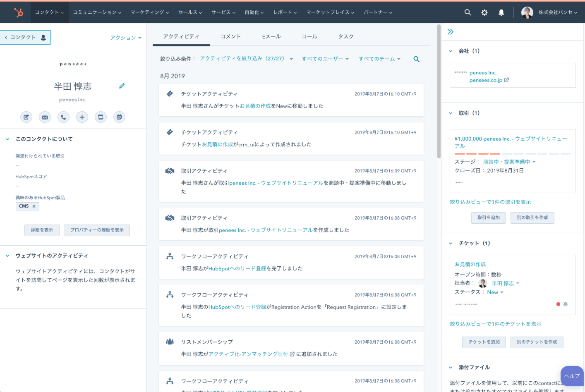Collapse the このコンタクトについて section
Viewport: 585px width, 392px height.
click(7, 139)
